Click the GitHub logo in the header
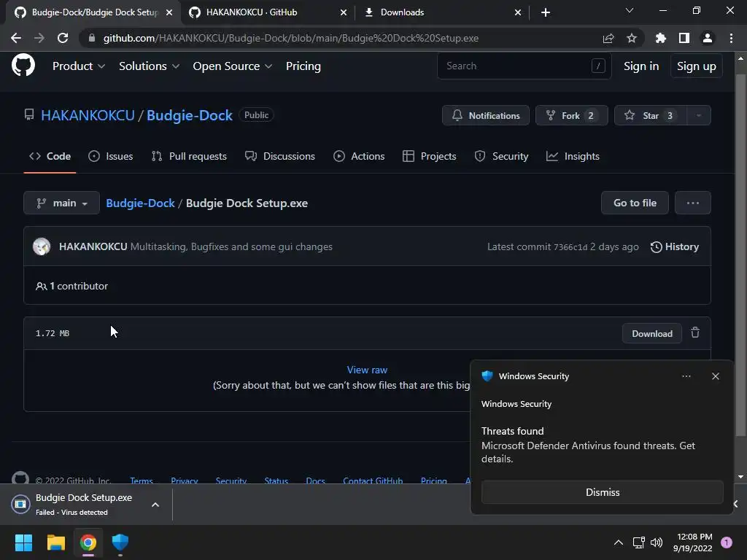This screenshot has height=560, width=747. coord(23,65)
